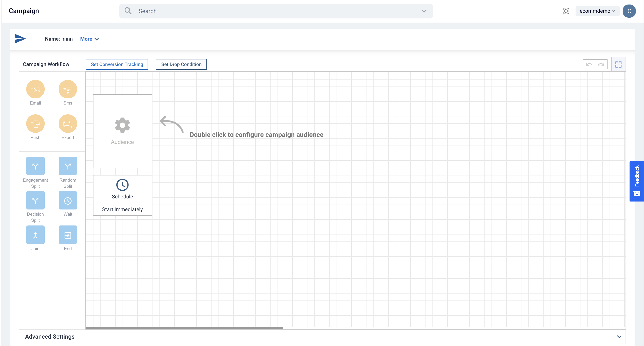Pick the Push notification node
Viewport: 644px width, 346px height.
[x=35, y=124]
